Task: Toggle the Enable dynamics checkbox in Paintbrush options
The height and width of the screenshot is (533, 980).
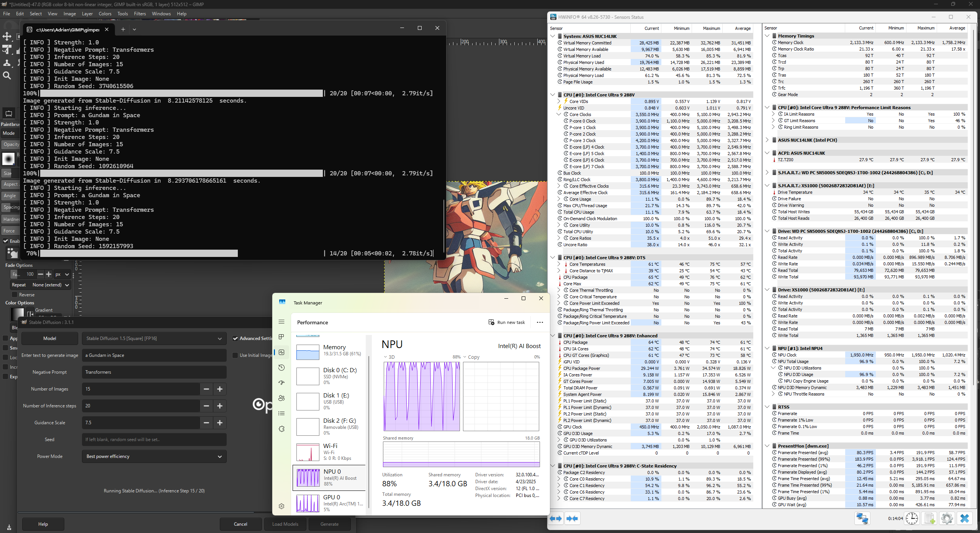Action: coord(6,241)
